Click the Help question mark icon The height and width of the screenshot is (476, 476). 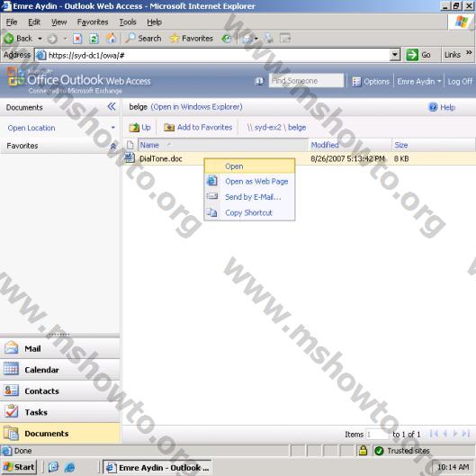(433, 107)
